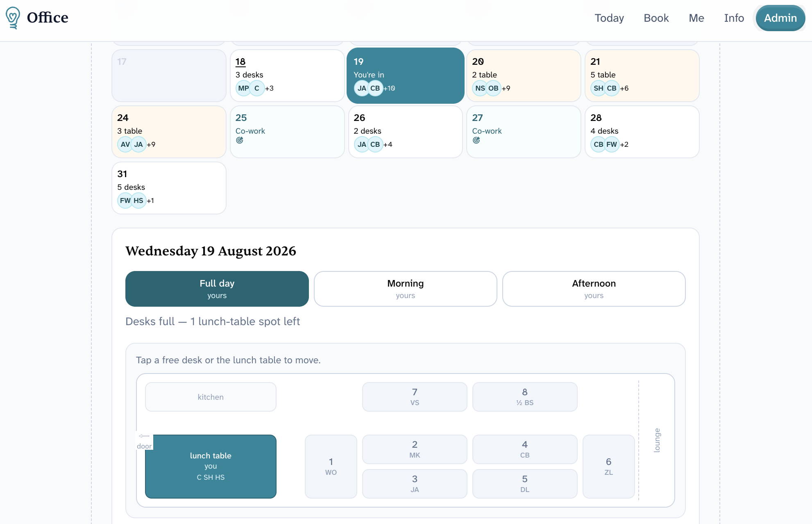Open the Me section
812x524 pixels.
[696, 18]
